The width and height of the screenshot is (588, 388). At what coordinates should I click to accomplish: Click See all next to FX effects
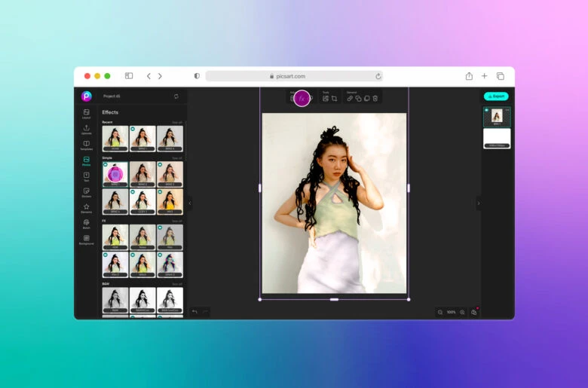176,221
